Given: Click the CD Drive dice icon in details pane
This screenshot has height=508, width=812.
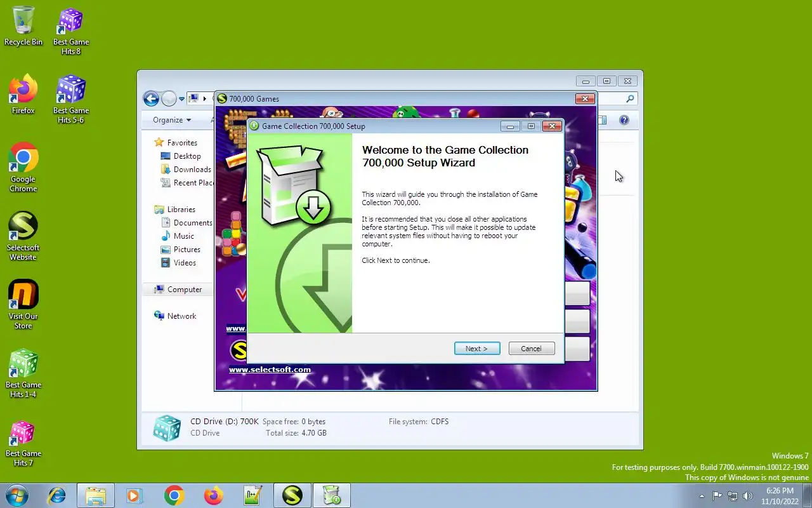Looking at the screenshot, I should pos(167,428).
